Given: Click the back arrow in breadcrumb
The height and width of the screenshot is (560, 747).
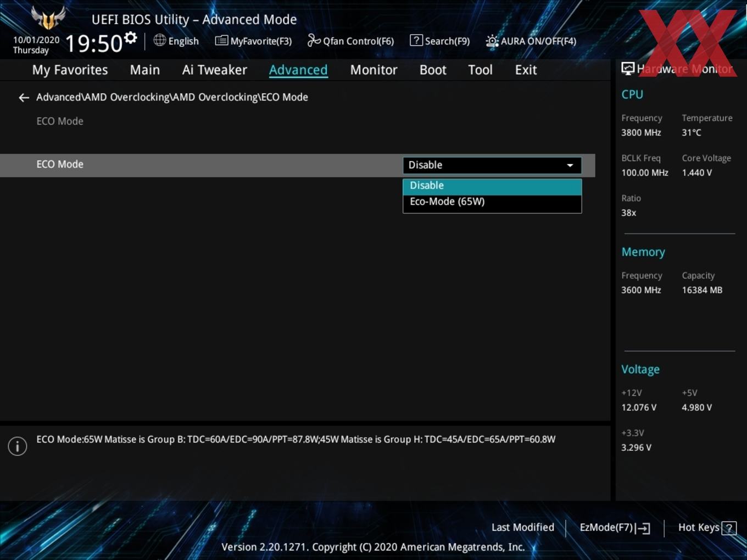Looking at the screenshot, I should pyautogui.click(x=24, y=98).
